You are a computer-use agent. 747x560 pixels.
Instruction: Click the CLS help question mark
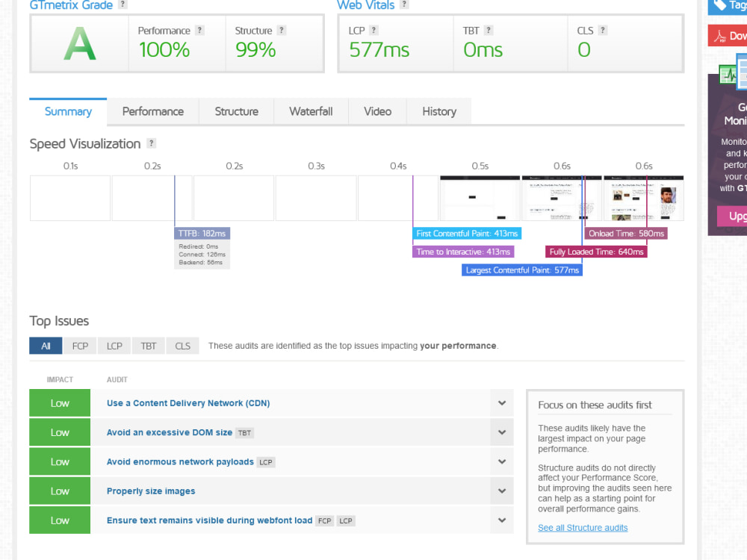click(x=603, y=30)
